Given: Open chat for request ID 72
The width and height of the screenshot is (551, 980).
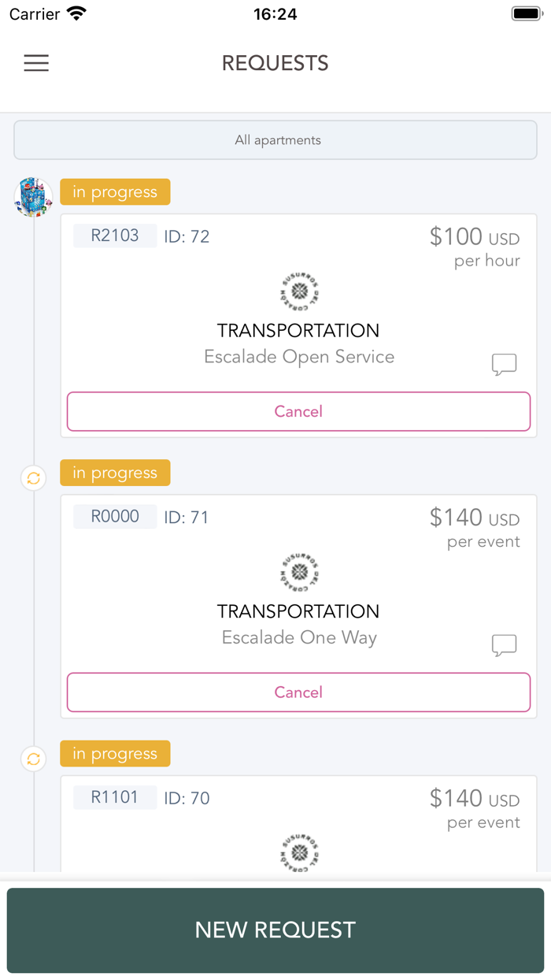Looking at the screenshot, I should (504, 364).
